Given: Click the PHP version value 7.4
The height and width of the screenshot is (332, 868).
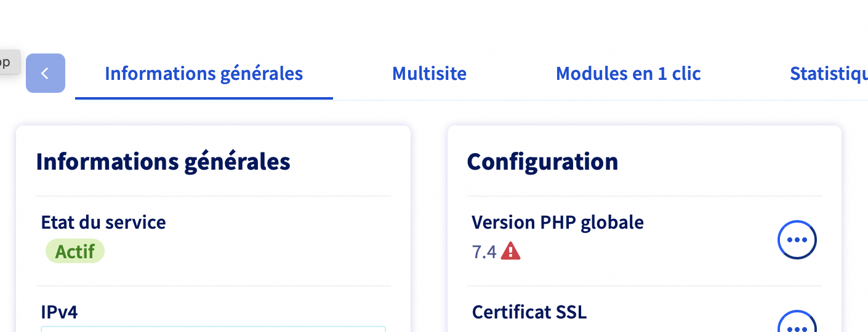Looking at the screenshot, I should [x=484, y=252].
